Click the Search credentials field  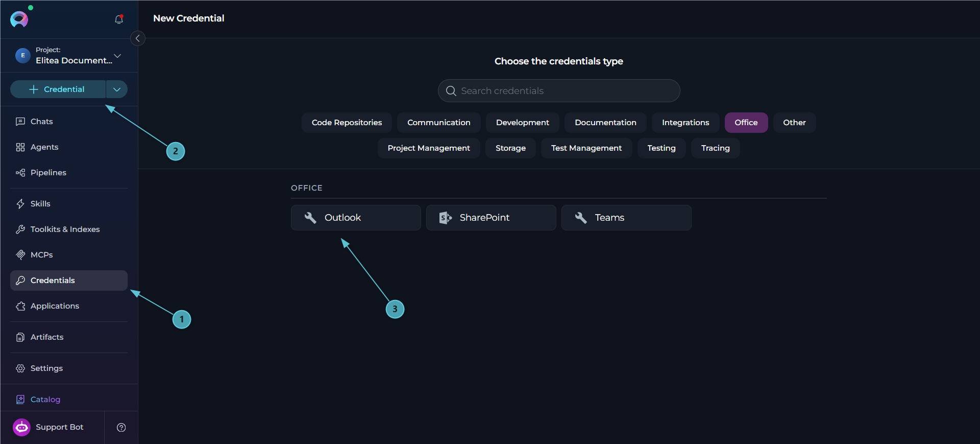559,91
